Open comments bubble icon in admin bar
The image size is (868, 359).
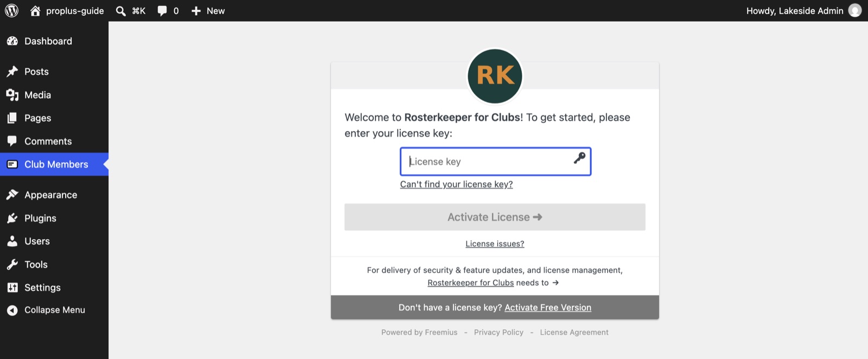point(162,11)
